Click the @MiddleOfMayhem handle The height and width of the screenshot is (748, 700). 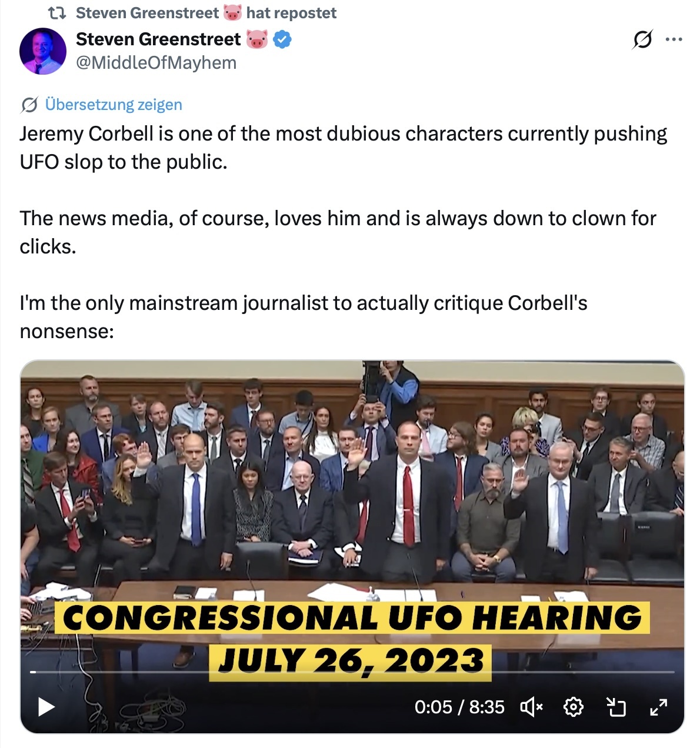(x=156, y=62)
